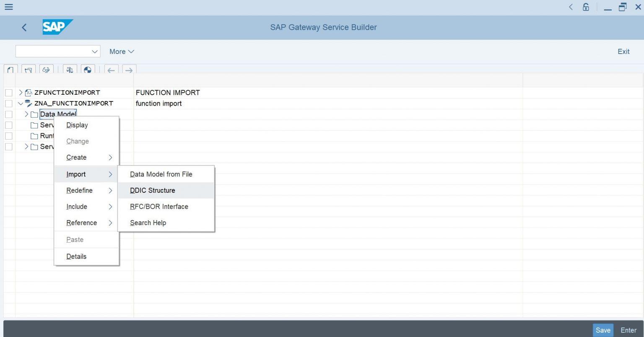Navigate forward with the right arrow icon
The height and width of the screenshot is (337, 644).
pyautogui.click(x=129, y=70)
